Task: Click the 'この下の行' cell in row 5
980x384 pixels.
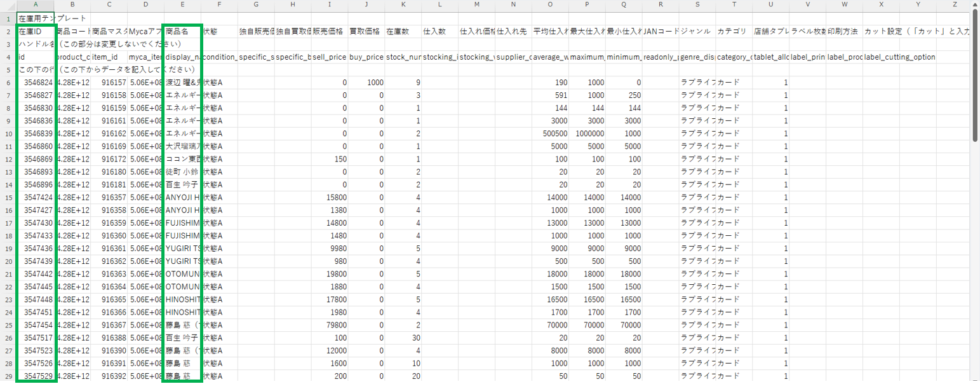Action: [x=36, y=69]
